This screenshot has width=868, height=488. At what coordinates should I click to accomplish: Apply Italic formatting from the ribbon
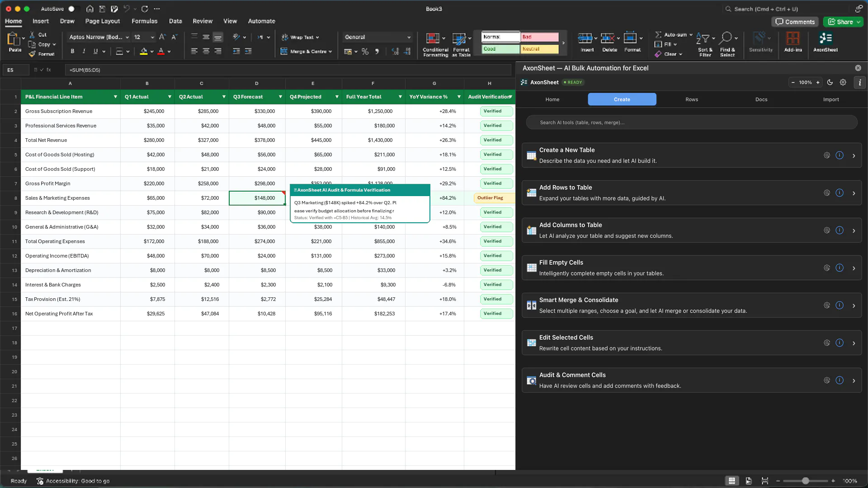click(x=84, y=52)
